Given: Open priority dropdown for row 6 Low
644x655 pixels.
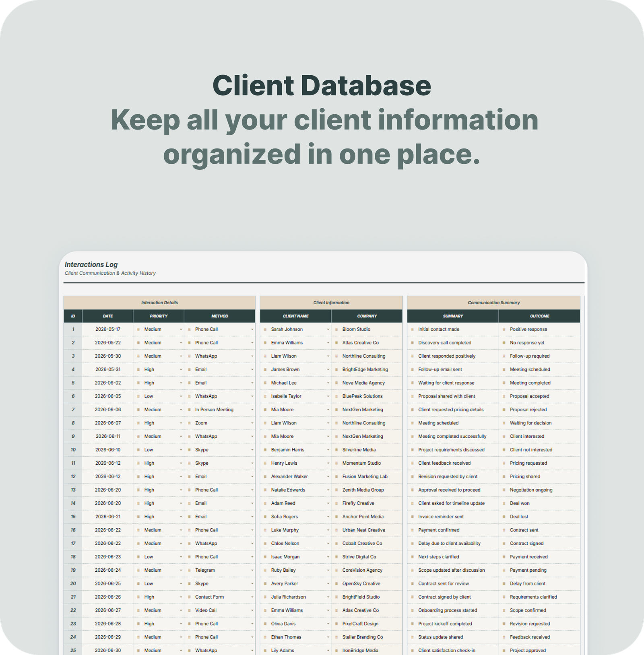Looking at the screenshot, I should point(181,396).
